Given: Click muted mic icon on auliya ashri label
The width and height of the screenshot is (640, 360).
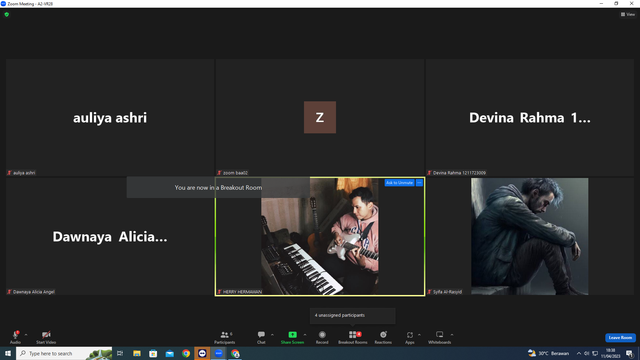Looking at the screenshot, I should [9, 173].
